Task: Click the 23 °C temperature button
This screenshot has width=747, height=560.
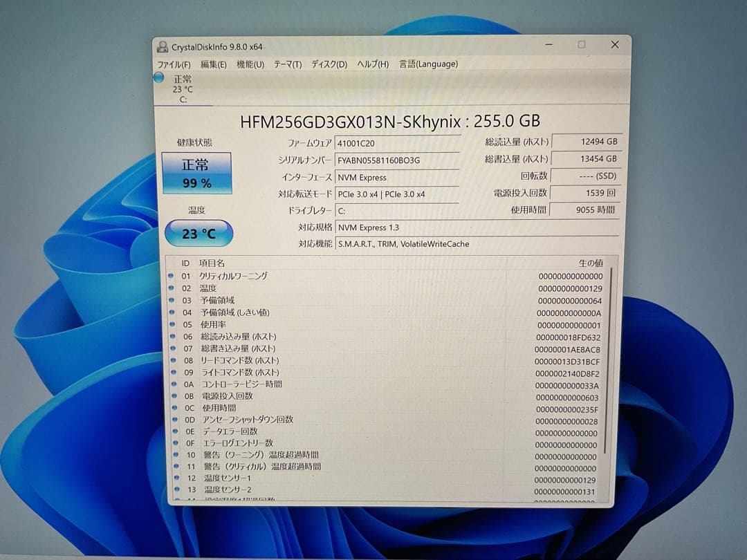Action: point(199,234)
